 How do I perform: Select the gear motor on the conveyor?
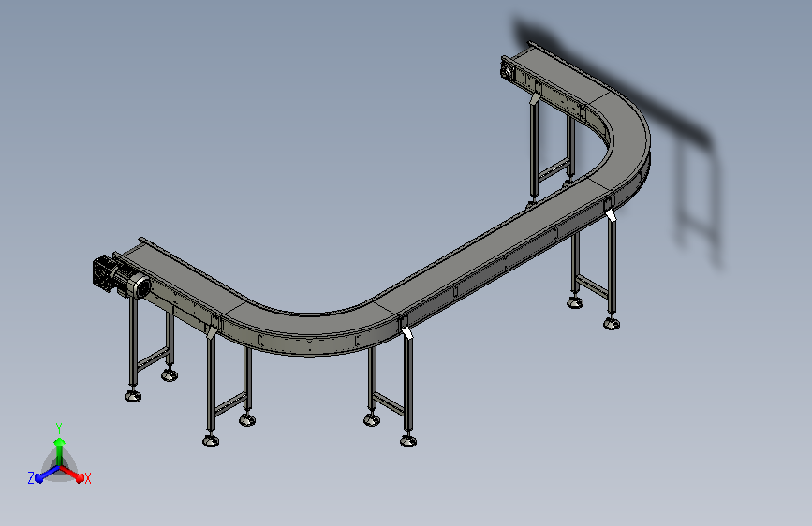coord(121,277)
